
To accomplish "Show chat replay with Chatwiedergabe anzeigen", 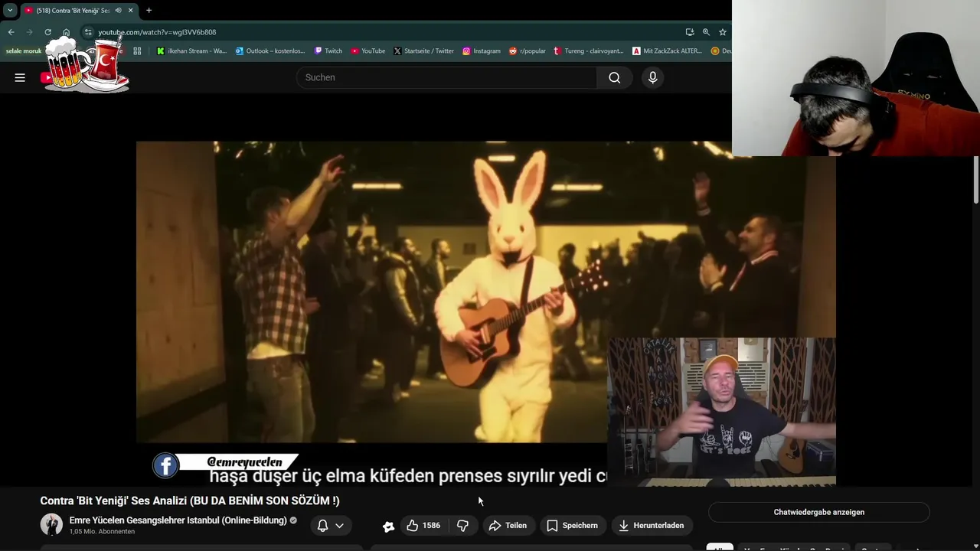I will (x=819, y=512).
